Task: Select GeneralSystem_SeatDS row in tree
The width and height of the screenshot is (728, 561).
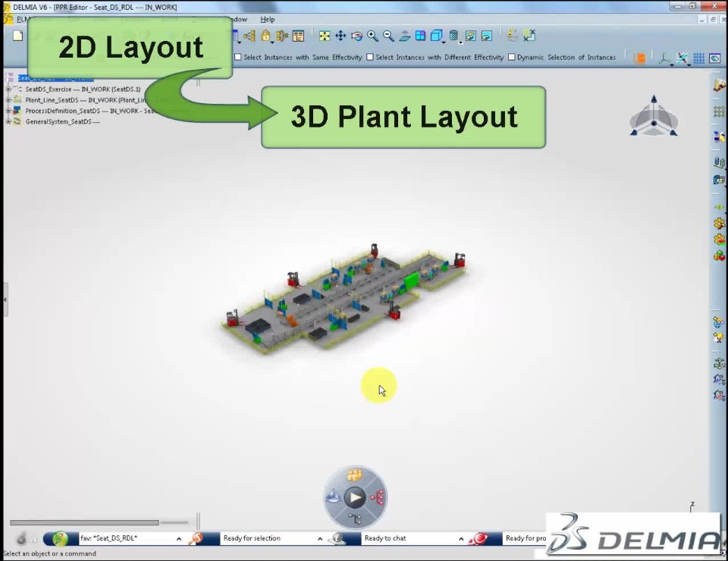Action: (x=62, y=121)
